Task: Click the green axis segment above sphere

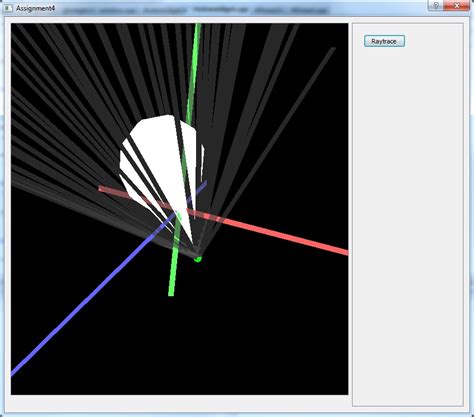Action: coord(194,70)
